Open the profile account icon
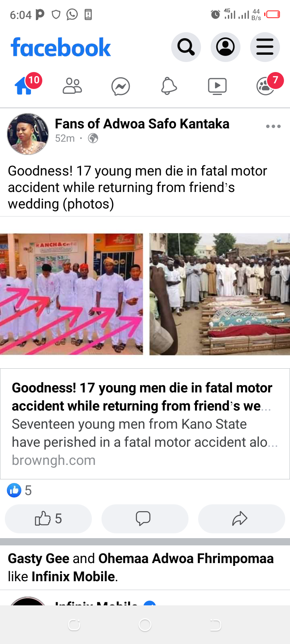This screenshot has width=290, height=644. point(226,47)
